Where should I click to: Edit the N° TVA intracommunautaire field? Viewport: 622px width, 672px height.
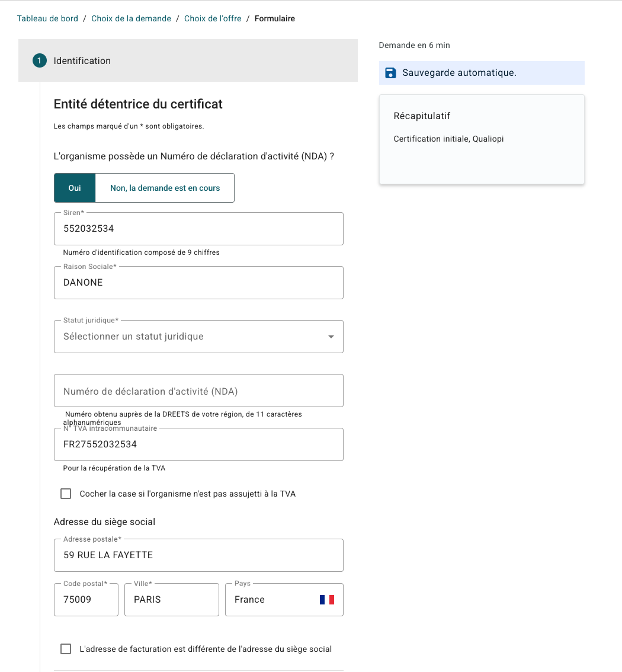tap(198, 444)
